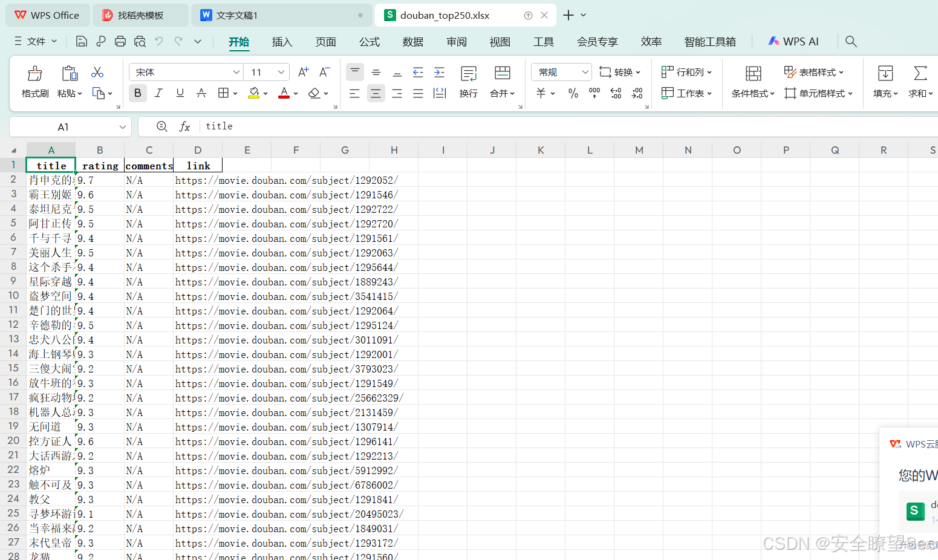Apply the percent style format
This screenshot has height=560, width=938.
click(x=573, y=93)
